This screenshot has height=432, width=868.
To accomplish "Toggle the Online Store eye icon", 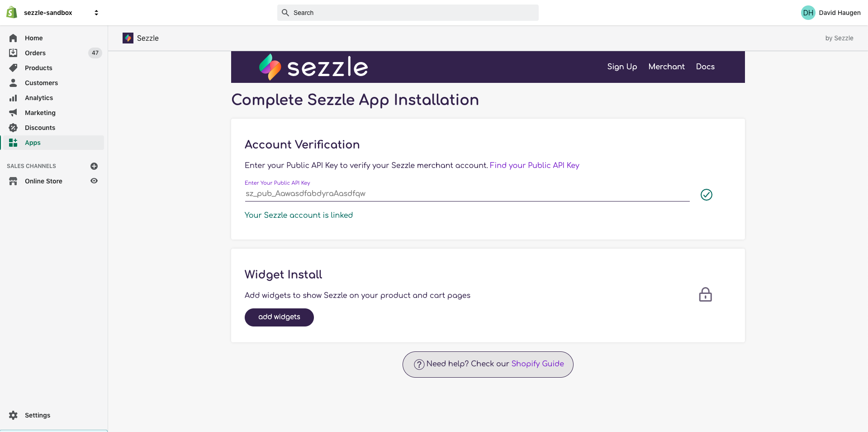I will tap(94, 181).
